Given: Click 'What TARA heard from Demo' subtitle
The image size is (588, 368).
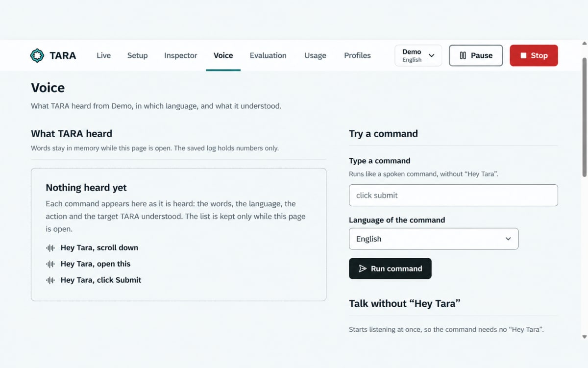Looking at the screenshot, I should 156,106.
